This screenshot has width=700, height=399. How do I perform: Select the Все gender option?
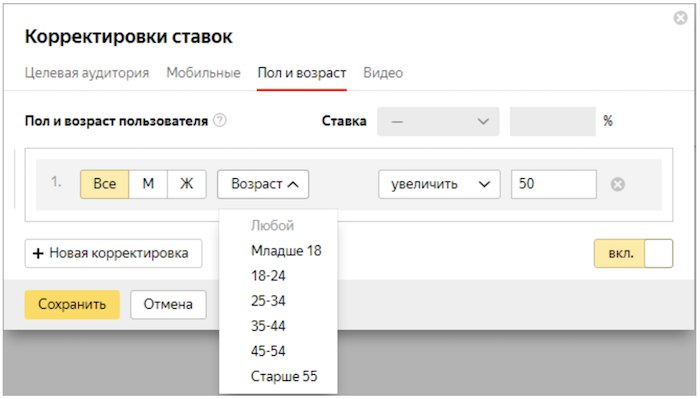click(104, 184)
